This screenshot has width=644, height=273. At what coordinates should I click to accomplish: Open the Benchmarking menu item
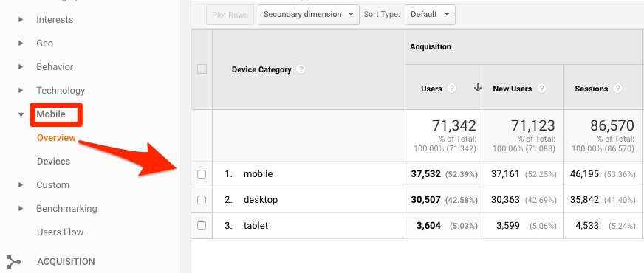pyautogui.click(x=66, y=209)
